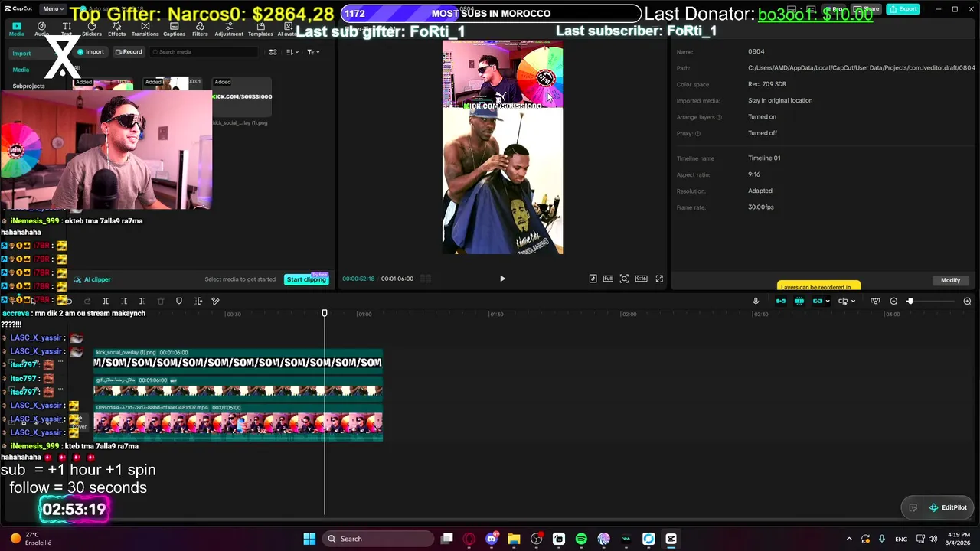The height and width of the screenshot is (551, 980).
Task: Open the TikTok safe zone preview icon
Action: [593, 279]
